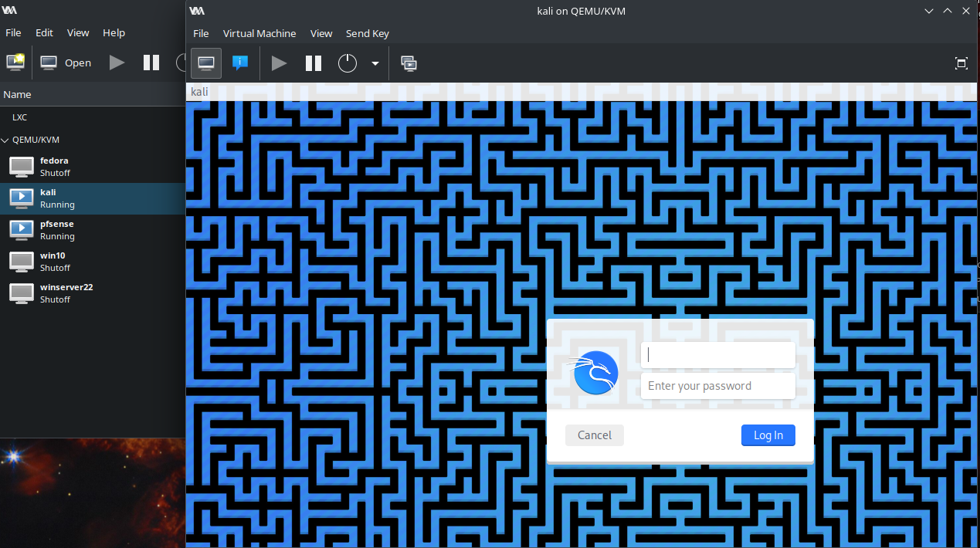
Task: Open the shutdown options dropdown arrow
Action: pos(375,63)
